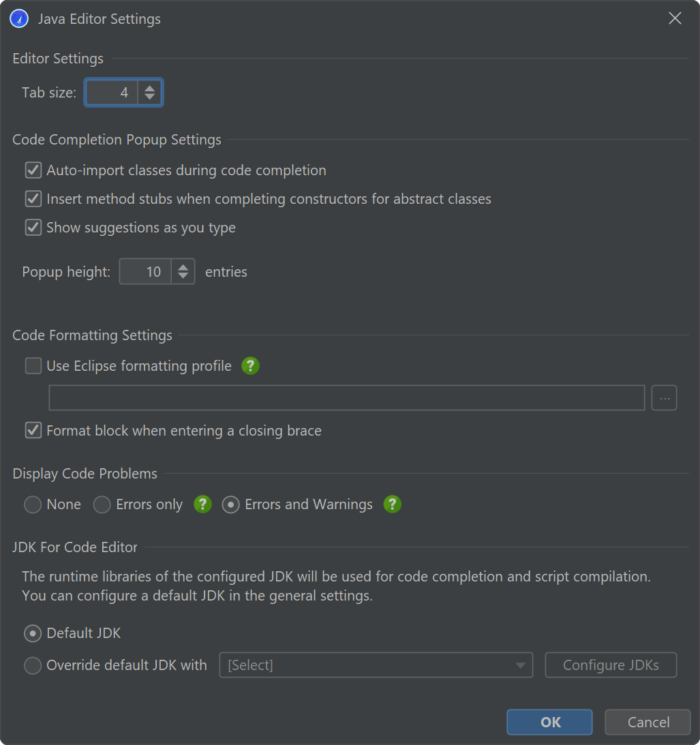700x745 pixels.
Task: Enable Use Eclipse formatting profile
Action: [x=33, y=366]
